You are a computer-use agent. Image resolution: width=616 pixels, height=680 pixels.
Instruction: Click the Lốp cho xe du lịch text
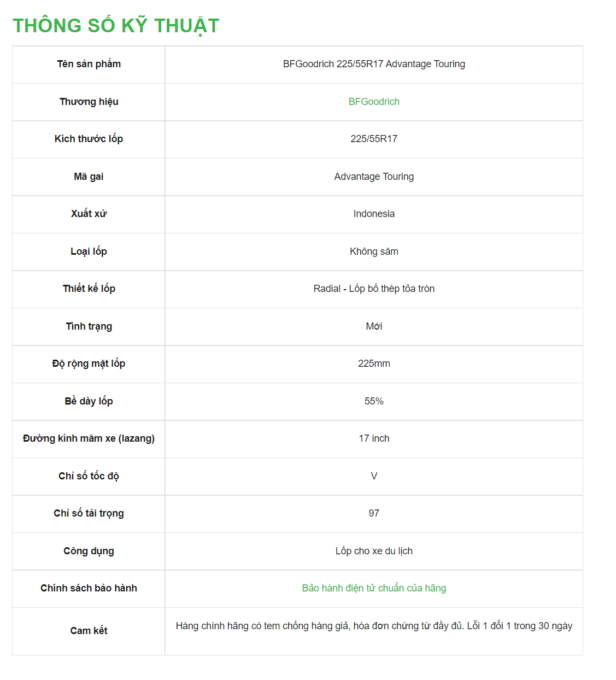374,551
